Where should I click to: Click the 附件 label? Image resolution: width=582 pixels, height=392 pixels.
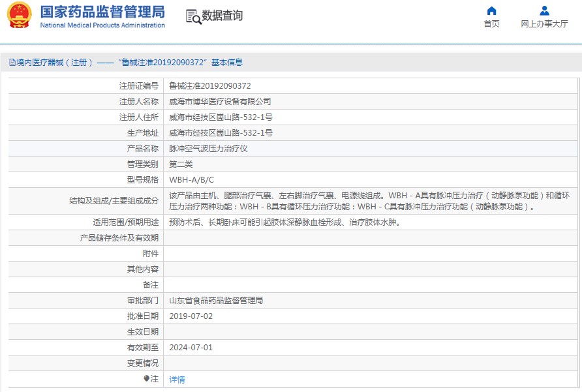151,253
